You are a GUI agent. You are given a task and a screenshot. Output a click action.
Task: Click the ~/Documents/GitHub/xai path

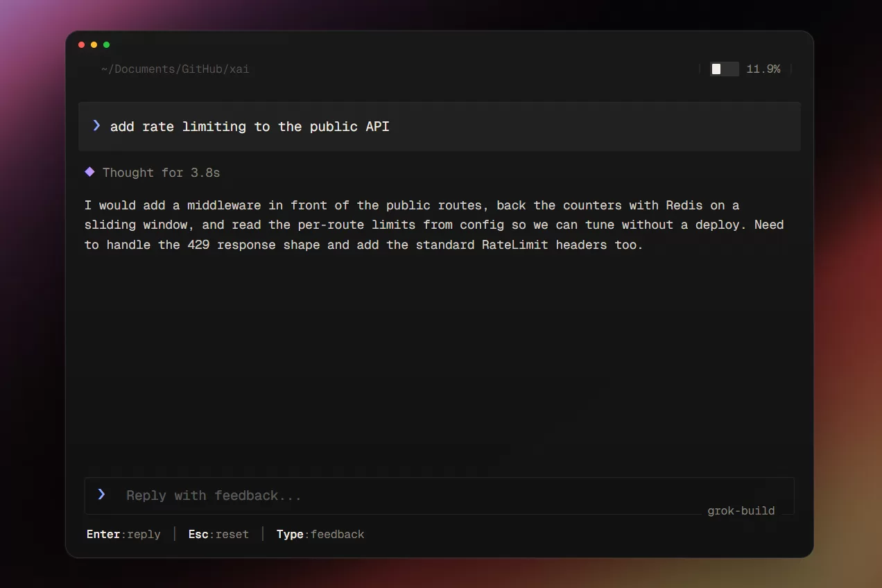click(x=175, y=69)
